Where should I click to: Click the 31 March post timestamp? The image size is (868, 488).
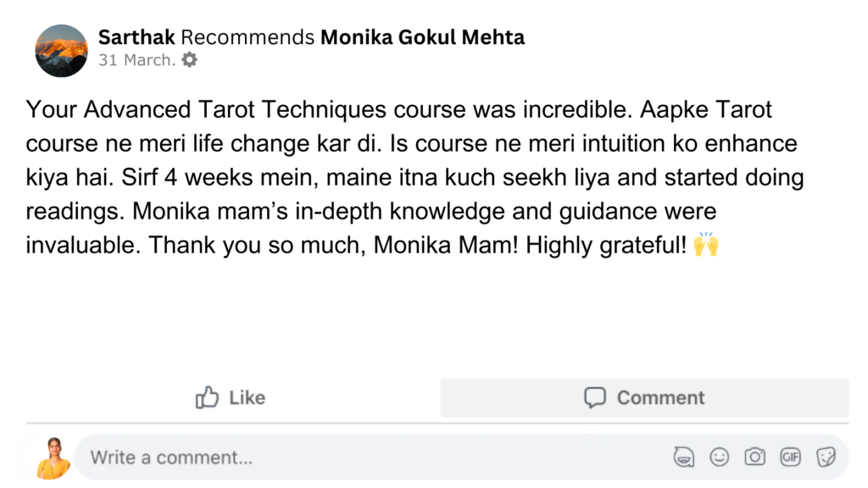[136, 60]
